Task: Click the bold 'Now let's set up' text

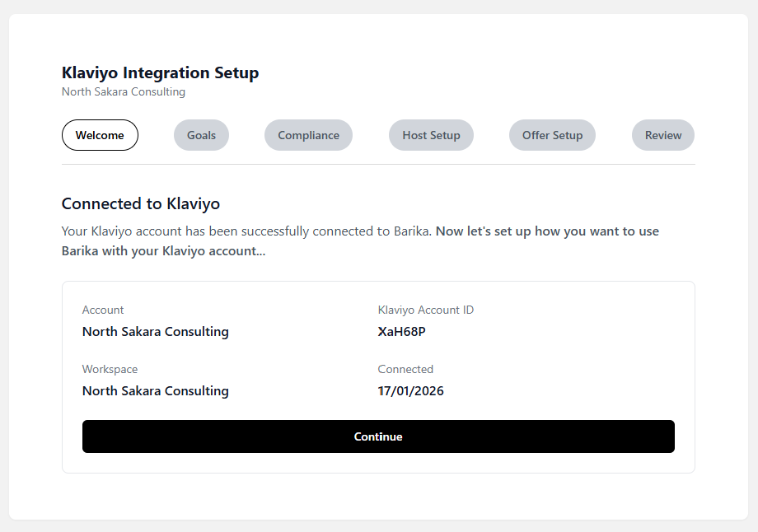Action: [547, 231]
